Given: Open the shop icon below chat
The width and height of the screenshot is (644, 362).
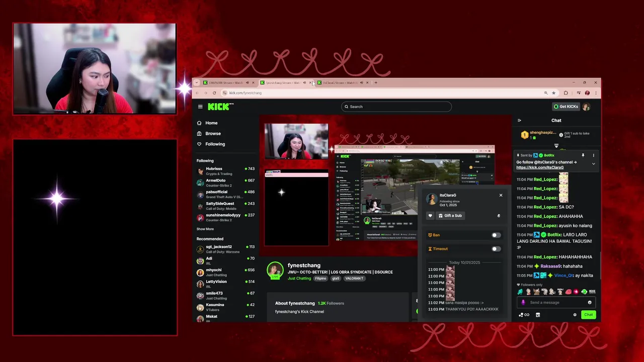Looking at the screenshot, I should click(x=538, y=315).
